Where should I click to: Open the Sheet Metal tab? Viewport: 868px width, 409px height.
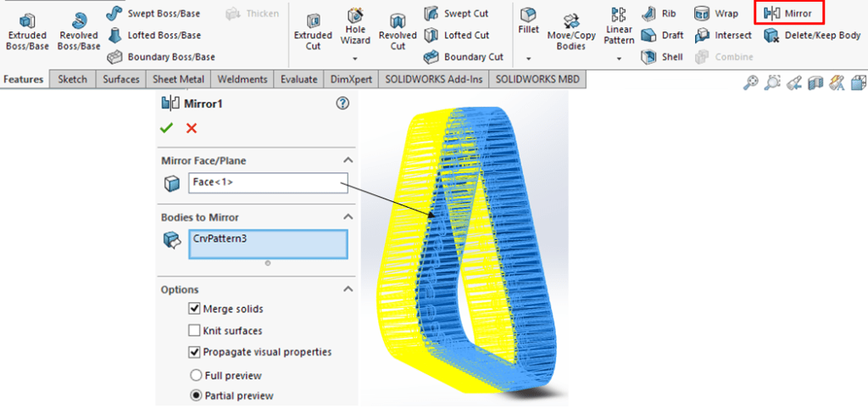coord(178,80)
